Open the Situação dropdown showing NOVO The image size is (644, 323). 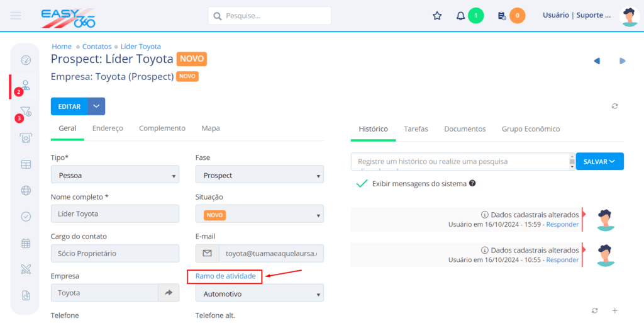pyautogui.click(x=260, y=213)
